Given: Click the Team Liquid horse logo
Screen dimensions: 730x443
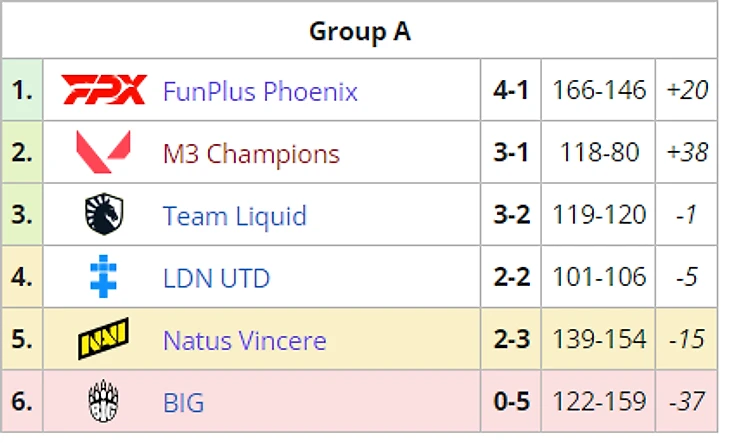Looking at the screenshot, I should click(103, 216).
